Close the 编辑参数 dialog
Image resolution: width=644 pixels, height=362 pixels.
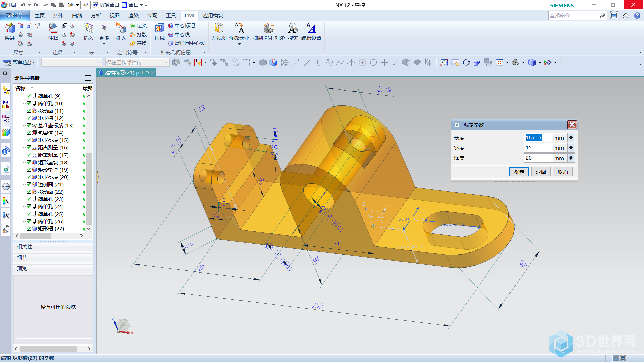[572, 125]
